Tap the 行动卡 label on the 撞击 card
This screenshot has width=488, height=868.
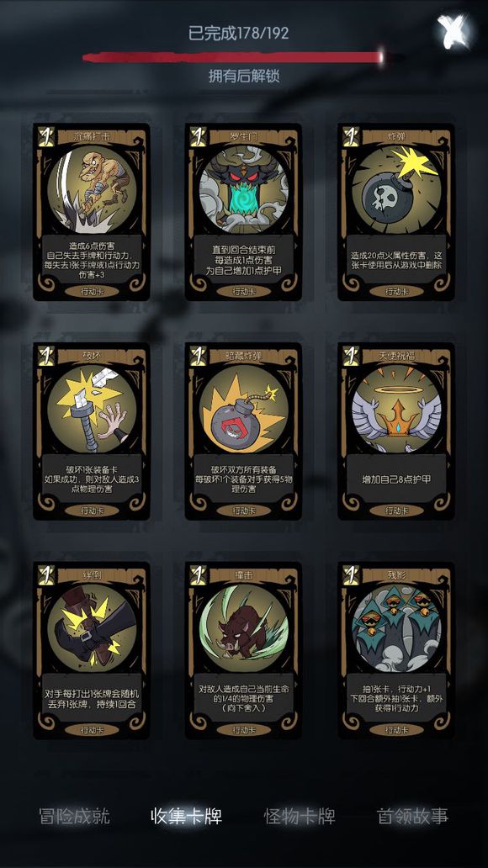244,729
